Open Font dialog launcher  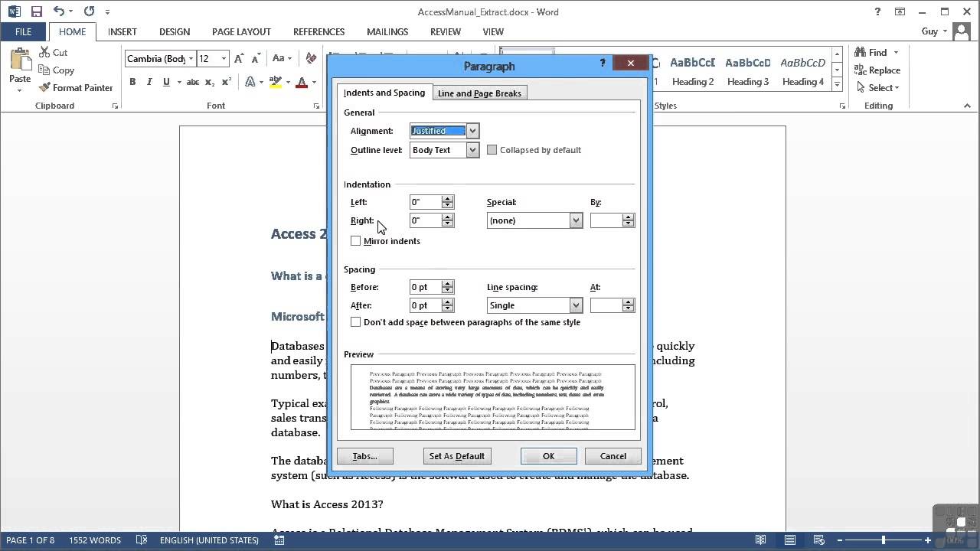pos(316,106)
